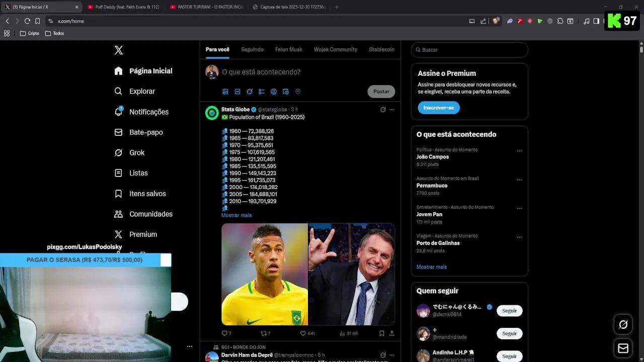Reply to the Stats Globe post
This screenshot has width=644, height=362.
pos(226,333)
